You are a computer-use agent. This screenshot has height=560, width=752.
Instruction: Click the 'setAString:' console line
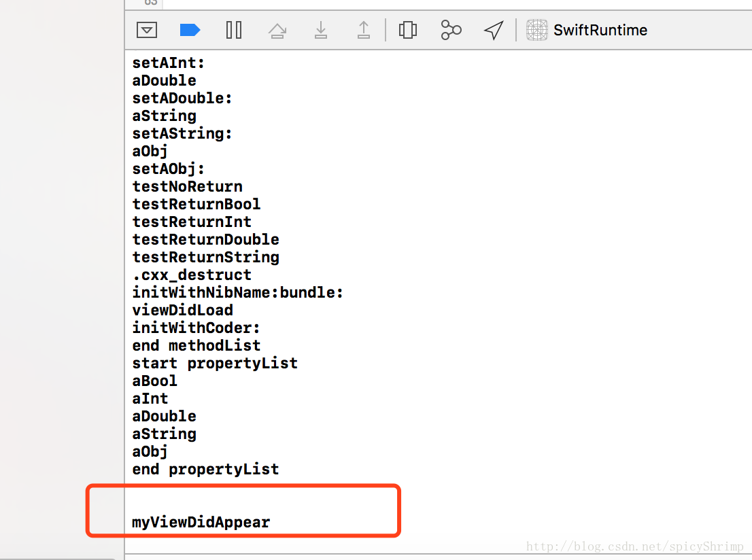pos(182,134)
